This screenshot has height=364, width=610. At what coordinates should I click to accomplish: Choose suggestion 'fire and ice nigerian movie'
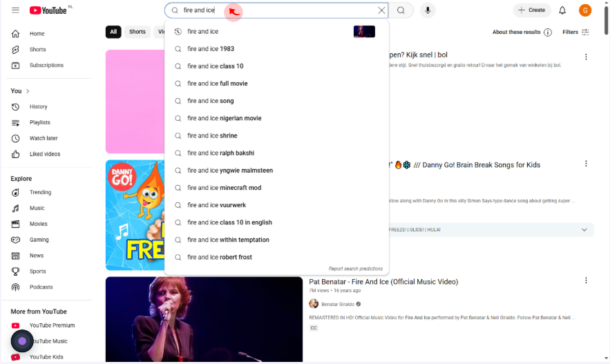[276, 118]
